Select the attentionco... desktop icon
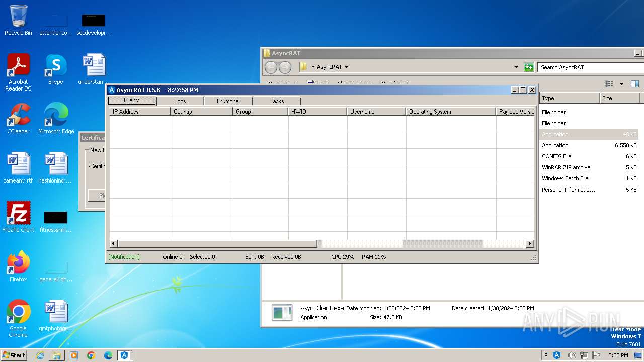Image resolution: width=644 pixels, height=362 pixels. (56, 24)
